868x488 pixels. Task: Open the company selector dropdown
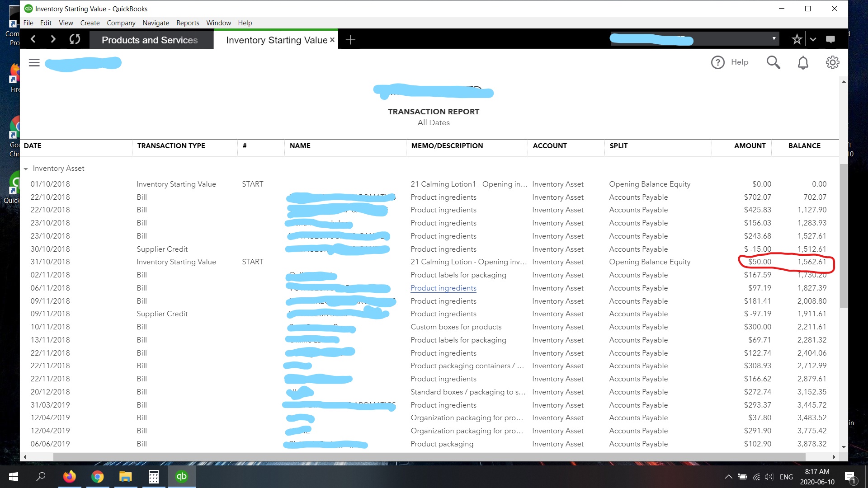point(774,39)
